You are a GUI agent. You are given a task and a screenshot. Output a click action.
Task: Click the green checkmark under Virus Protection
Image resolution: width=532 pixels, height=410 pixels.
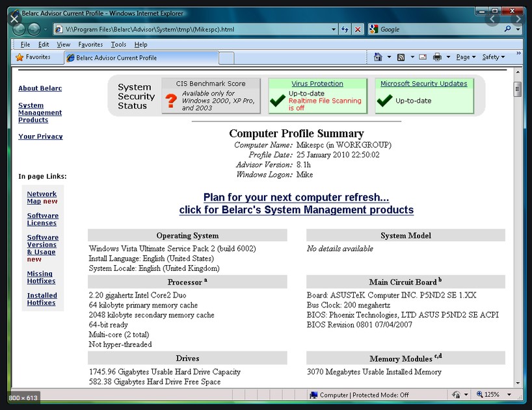tap(278, 101)
